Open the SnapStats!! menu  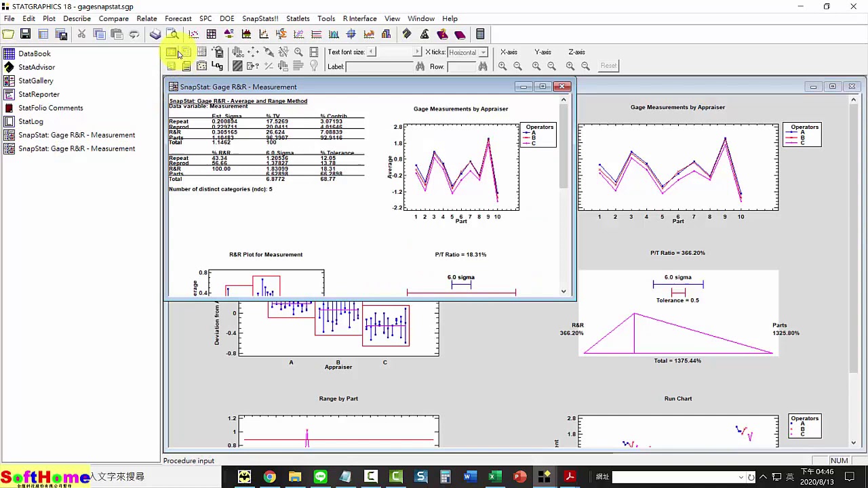(x=260, y=18)
